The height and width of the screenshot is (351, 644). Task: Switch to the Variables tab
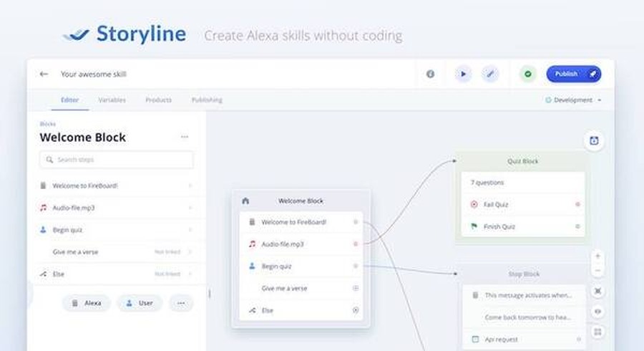coord(112,100)
